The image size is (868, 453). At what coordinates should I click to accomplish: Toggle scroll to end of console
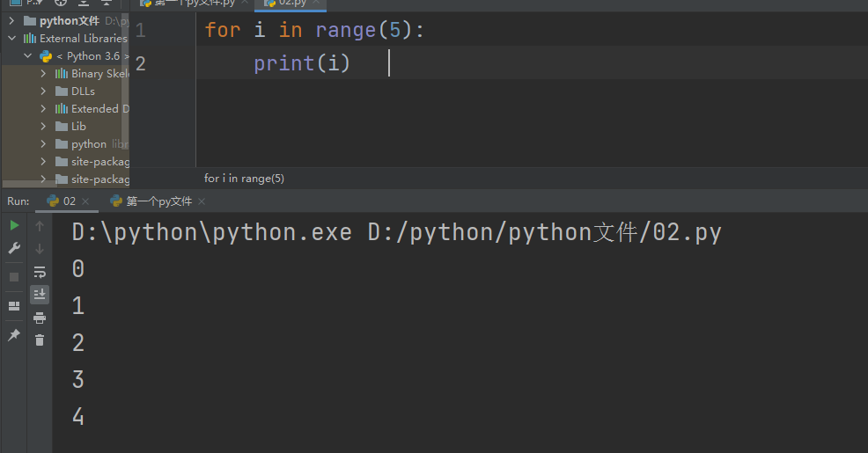tap(40, 295)
